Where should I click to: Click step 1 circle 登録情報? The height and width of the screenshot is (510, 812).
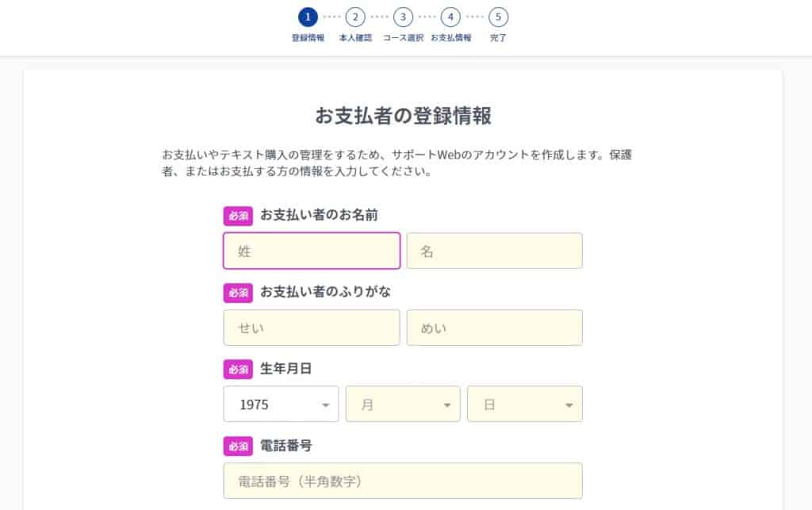(308, 17)
